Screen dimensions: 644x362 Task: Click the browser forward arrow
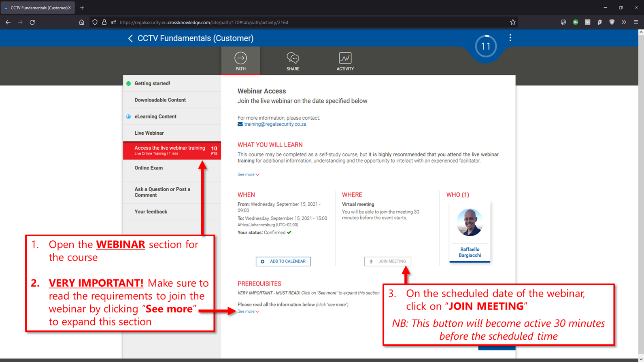point(20,22)
